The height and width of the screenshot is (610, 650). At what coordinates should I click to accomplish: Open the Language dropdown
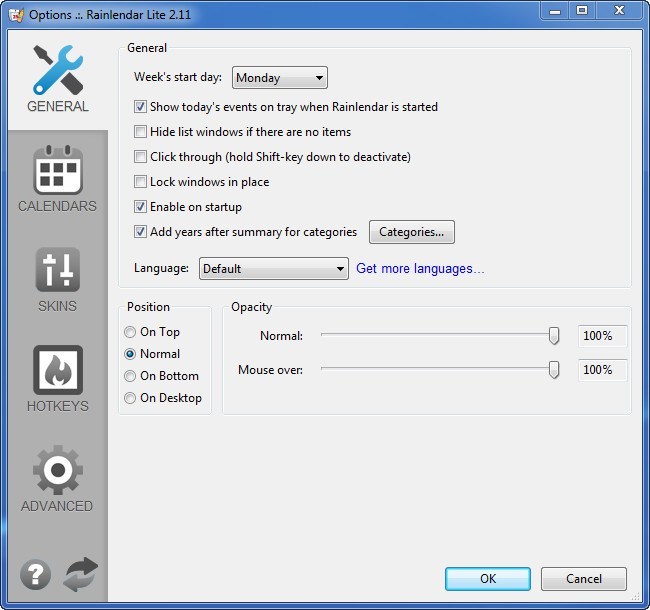pyautogui.click(x=273, y=269)
